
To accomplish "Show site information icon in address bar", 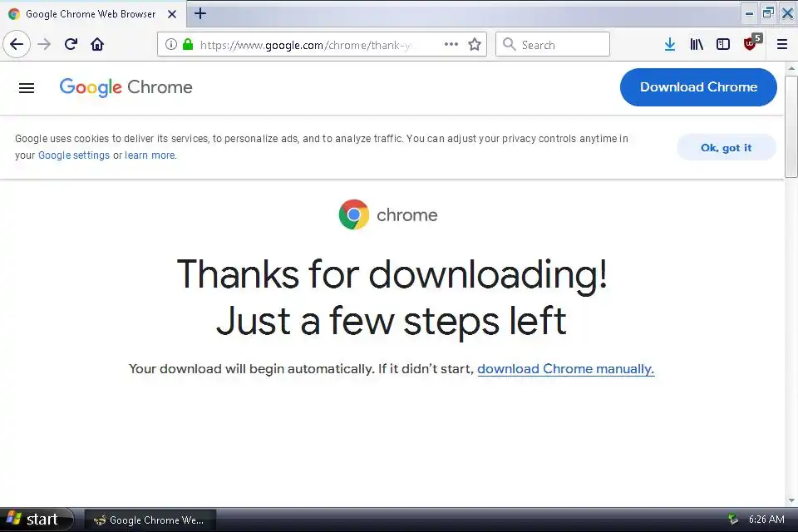I will pyautogui.click(x=171, y=44).
